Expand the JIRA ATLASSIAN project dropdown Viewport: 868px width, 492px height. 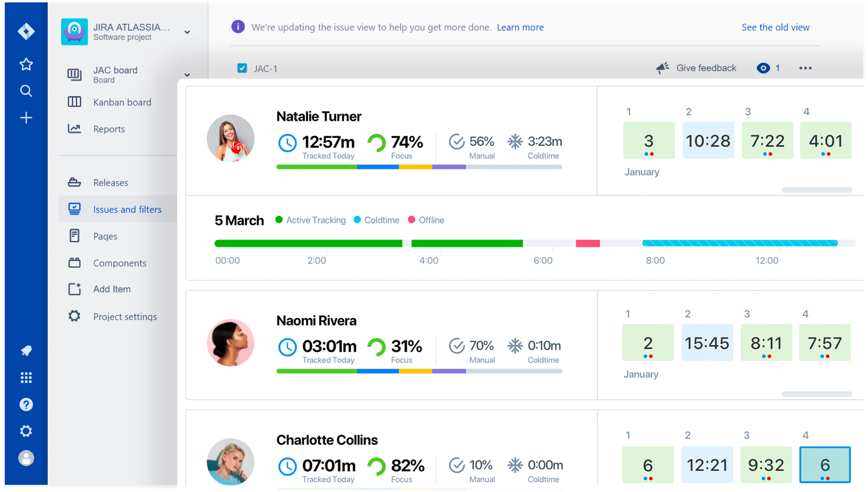[187, 32]
